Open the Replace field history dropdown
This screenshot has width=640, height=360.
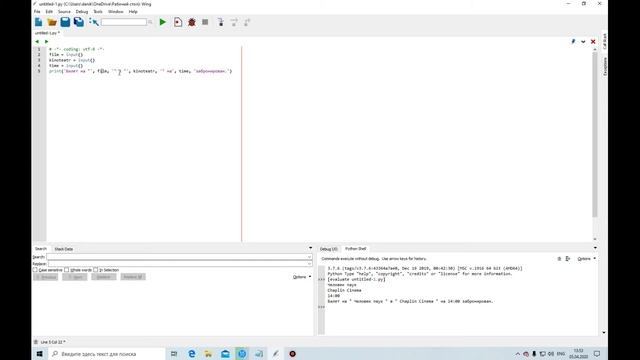309,264
